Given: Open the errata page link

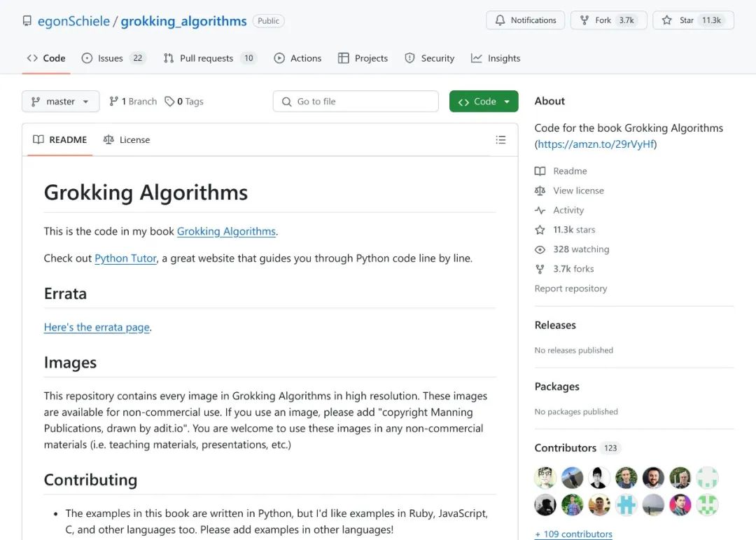Looking at the screenshot, I should pos(97,327).
